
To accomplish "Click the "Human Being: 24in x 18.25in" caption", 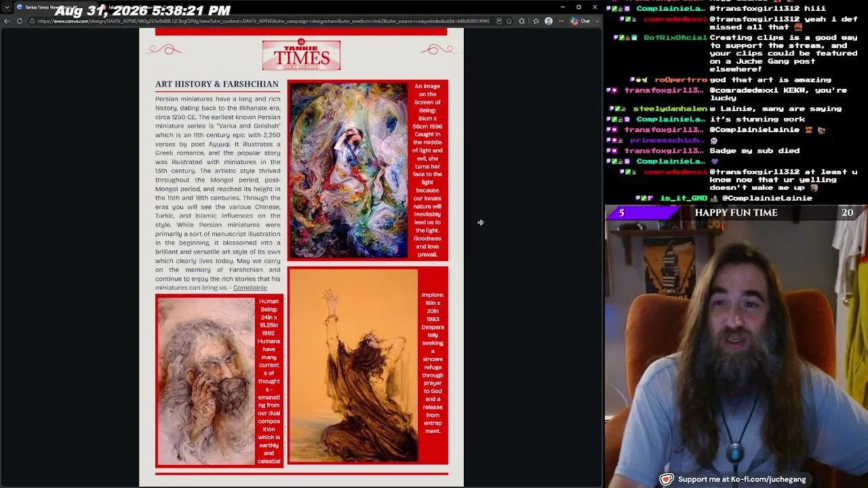I will (269, 381).
